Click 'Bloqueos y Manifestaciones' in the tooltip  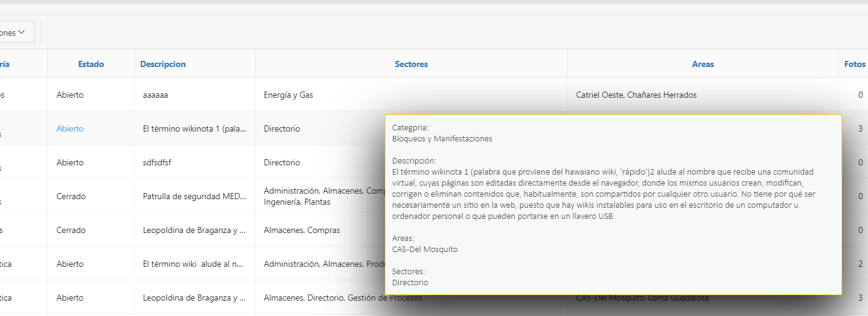[442, 138]
